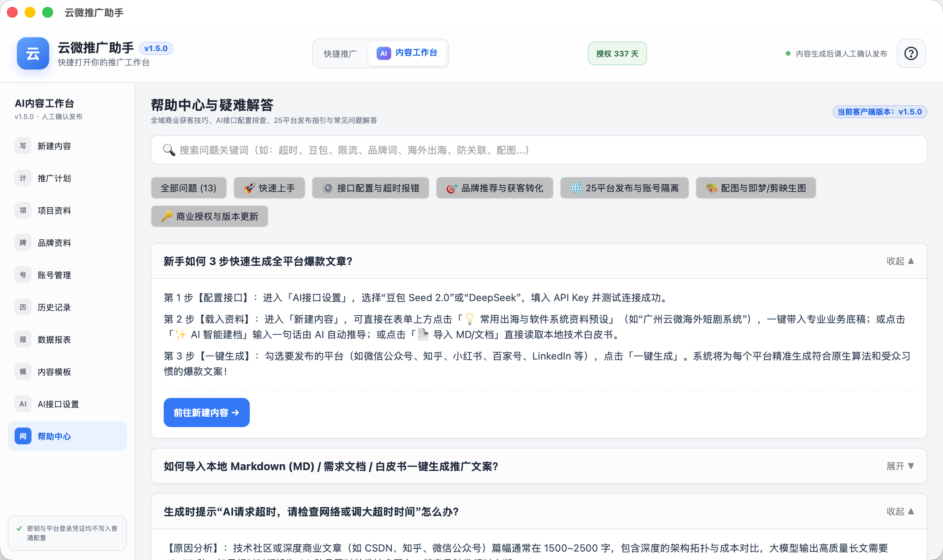Filter by 25平台发布与账号隔离 category
Viewport: 943px width, 560px height.
pos(624,188)
